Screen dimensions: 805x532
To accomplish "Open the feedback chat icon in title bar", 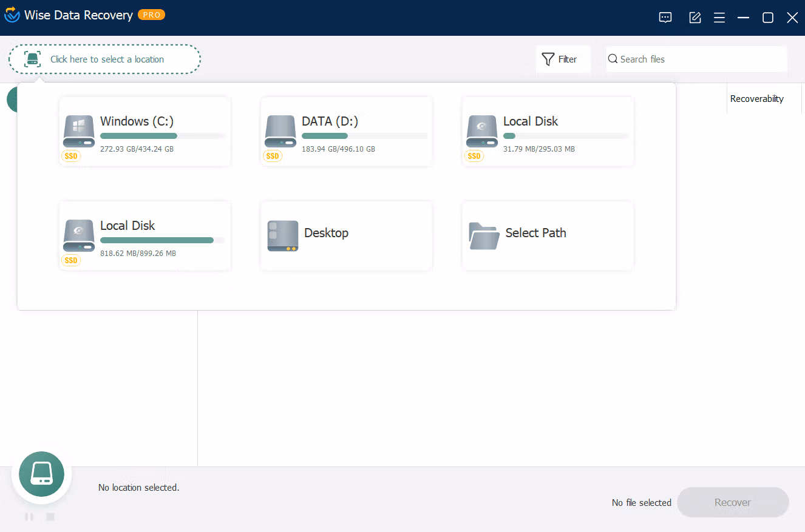I will 665,18.
